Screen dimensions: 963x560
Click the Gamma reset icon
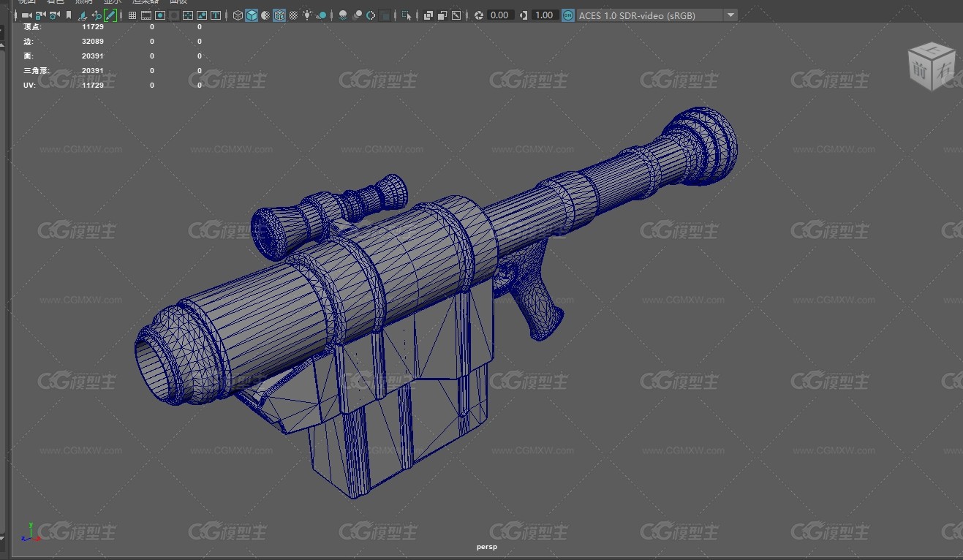pos(524,15)
